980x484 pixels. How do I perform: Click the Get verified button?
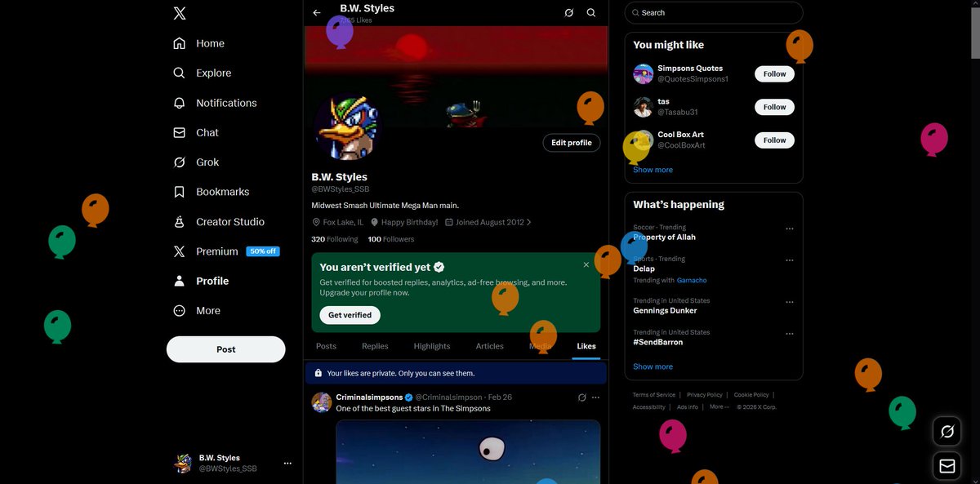(350, 315)
